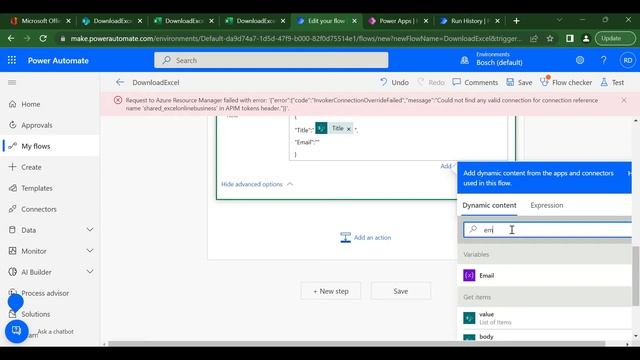The image size is (640, 360).
Task: Bookmark this page with the star
Action: click(x=550, y=38)
